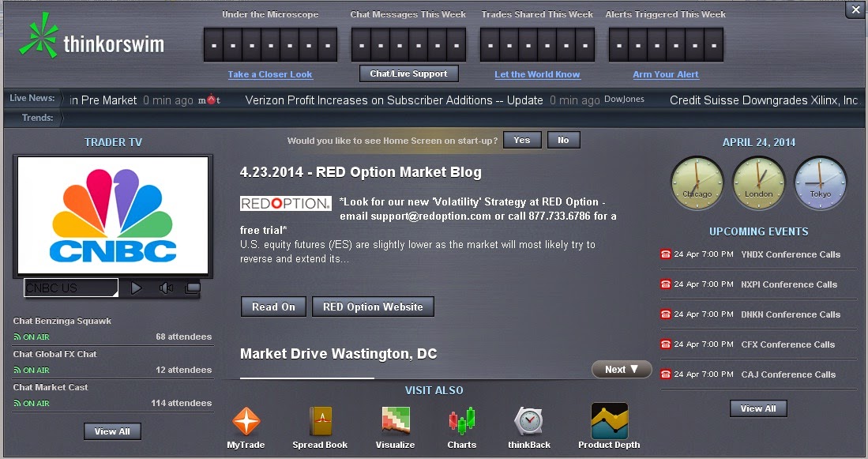Click Yes for Home Screen on start-up
This screenshot has height=459, width=868.
pos(522,140)
